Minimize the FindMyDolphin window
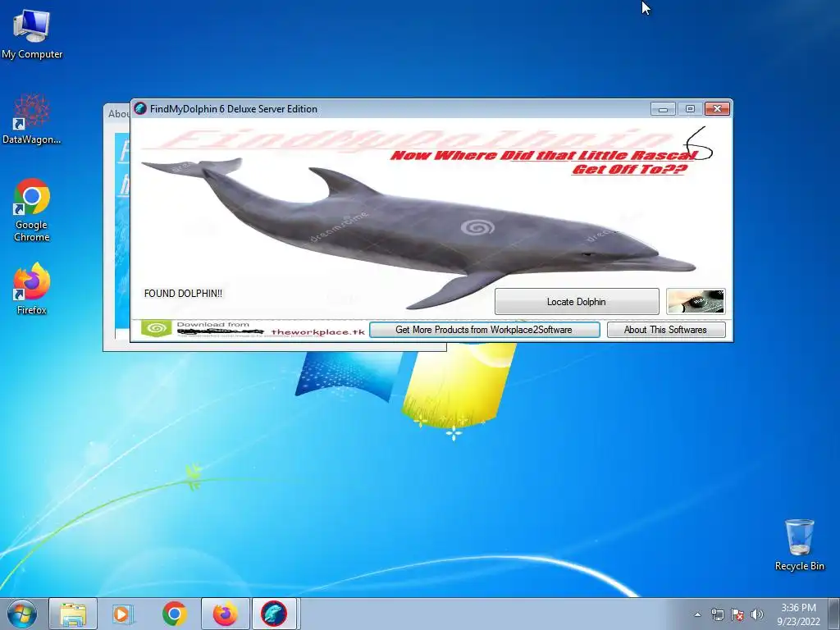Viewport: 840px width, 630px height. click(663, 109)
